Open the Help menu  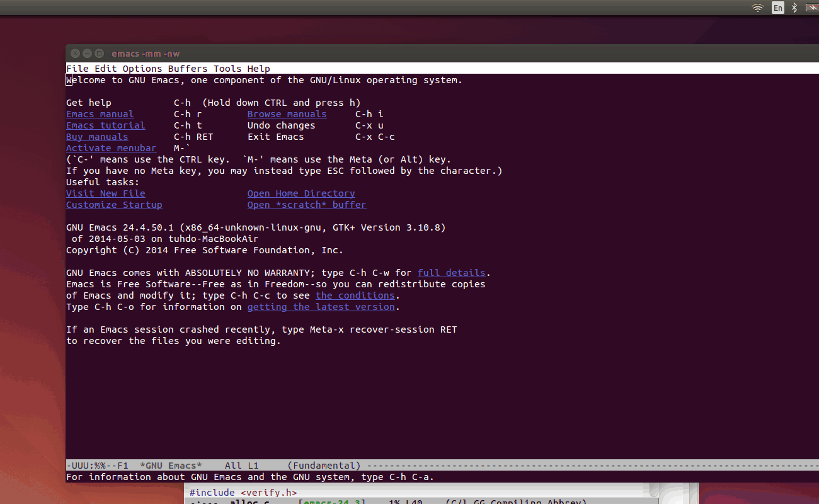click(259, 69)
